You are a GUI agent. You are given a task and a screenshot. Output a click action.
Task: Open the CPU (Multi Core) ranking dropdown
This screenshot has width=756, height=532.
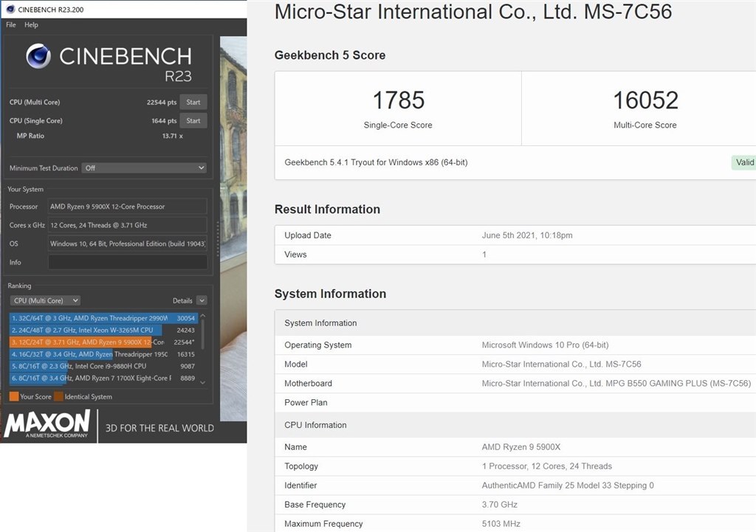pos(46,301)
